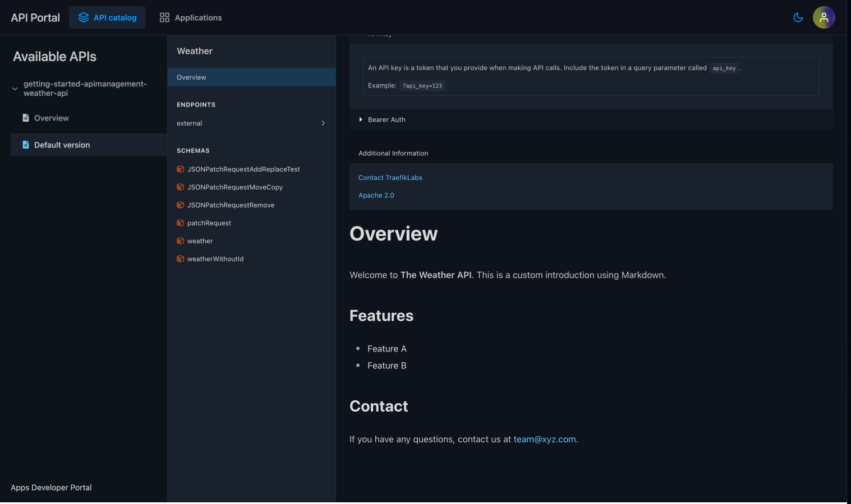This screenshot has width=851, height=504.
Task: Email the team via team@xyz.com link
Action: [544, 439]
